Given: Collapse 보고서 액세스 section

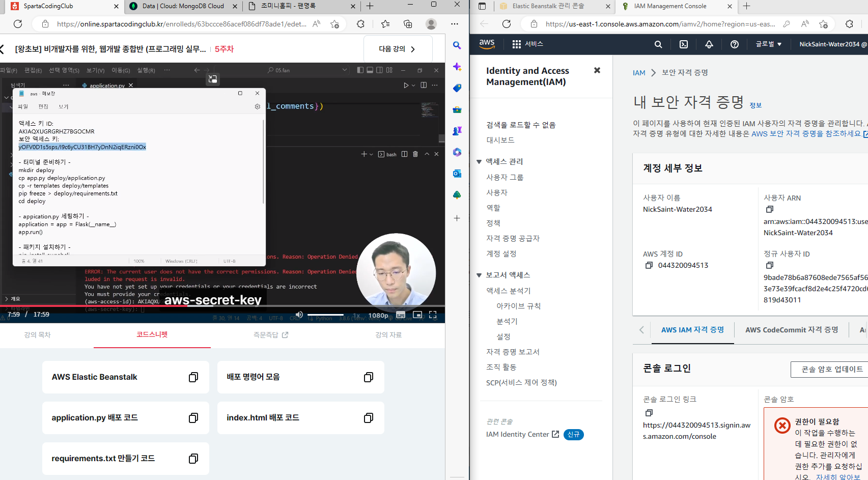Looking at the screenshot, I should [479, 275].
